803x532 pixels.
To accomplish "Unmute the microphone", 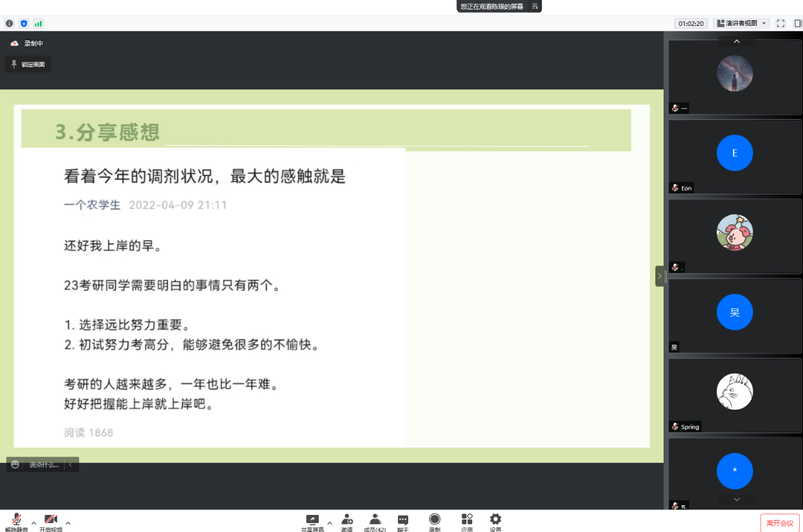I will click(16, 521).
